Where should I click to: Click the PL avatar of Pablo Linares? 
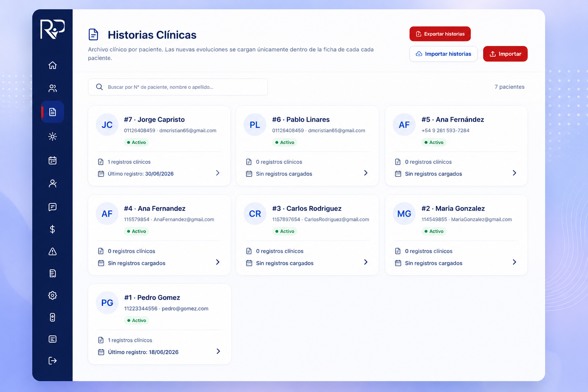point(255,125)
